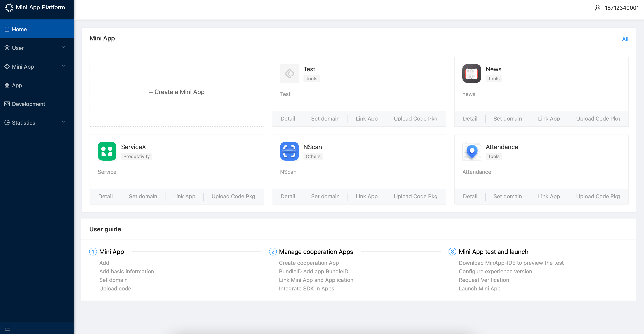Viewport: 644px width, 334px height.
Task: Click the Mini App diamond icon in the sidebar
Action: pos(7,66)
